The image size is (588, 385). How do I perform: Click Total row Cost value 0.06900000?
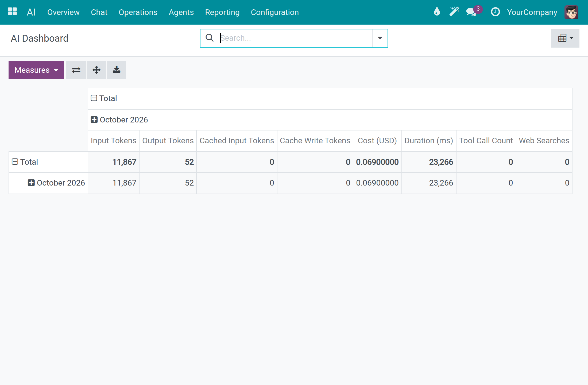click(377, 162)
